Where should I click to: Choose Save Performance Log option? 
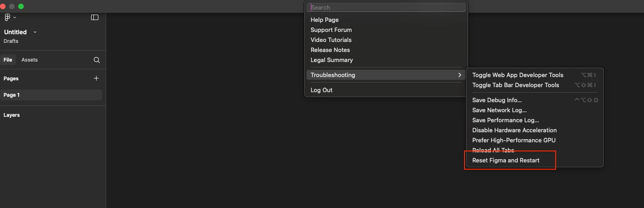tap(535, 120)
